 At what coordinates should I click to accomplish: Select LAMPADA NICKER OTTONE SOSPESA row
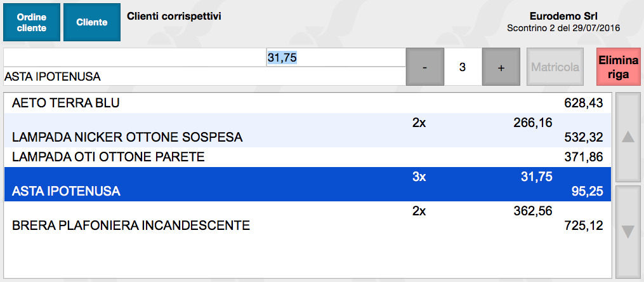click(x=307, y=130)
